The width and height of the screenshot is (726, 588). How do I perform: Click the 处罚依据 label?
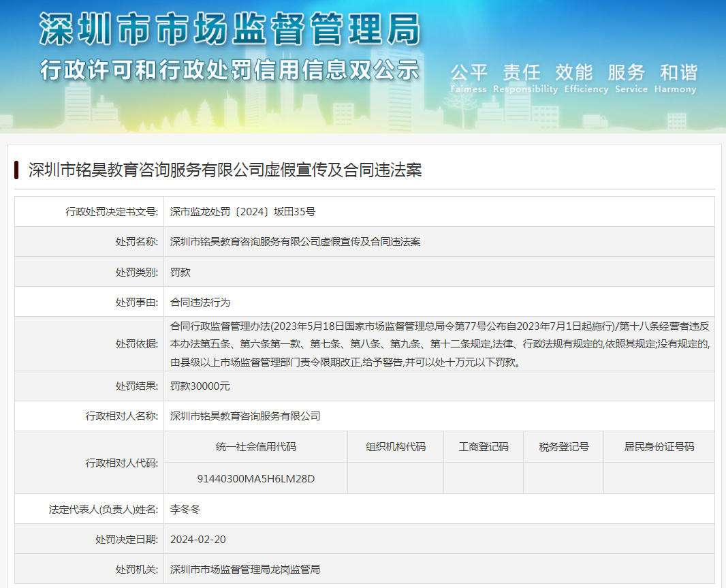coord(137,344)
